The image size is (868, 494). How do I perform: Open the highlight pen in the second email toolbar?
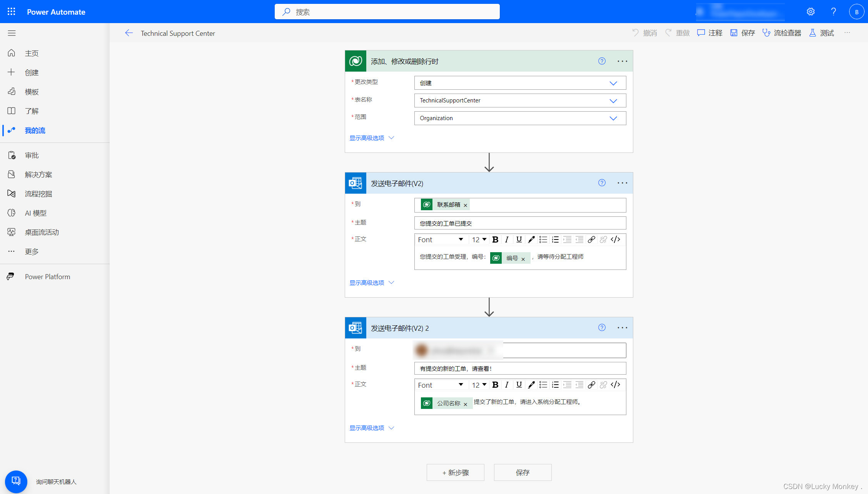531,385
